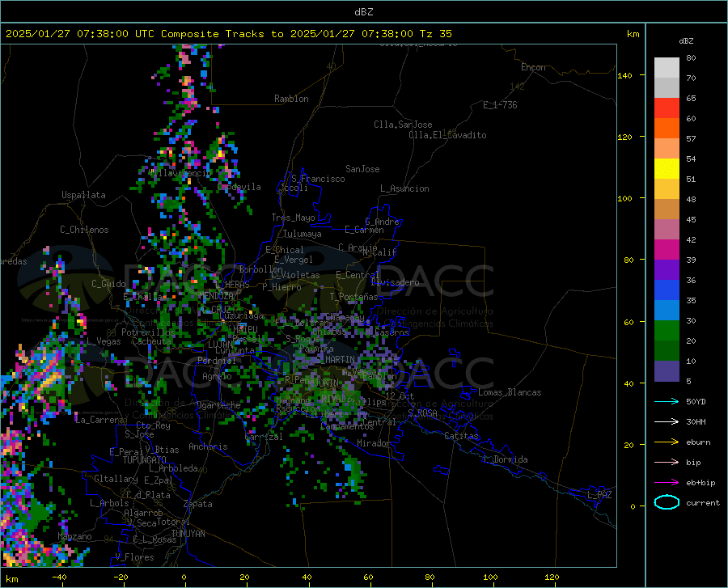Click the bright yellow 54 dBZ swatch
Screen dimensions: 728x588
click(x=667, y=169)
